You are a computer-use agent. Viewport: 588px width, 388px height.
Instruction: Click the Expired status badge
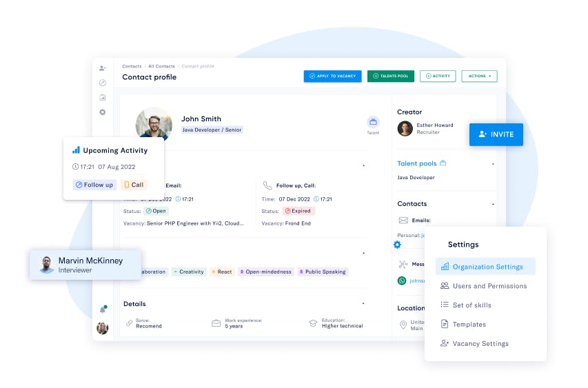pos(298,211)
